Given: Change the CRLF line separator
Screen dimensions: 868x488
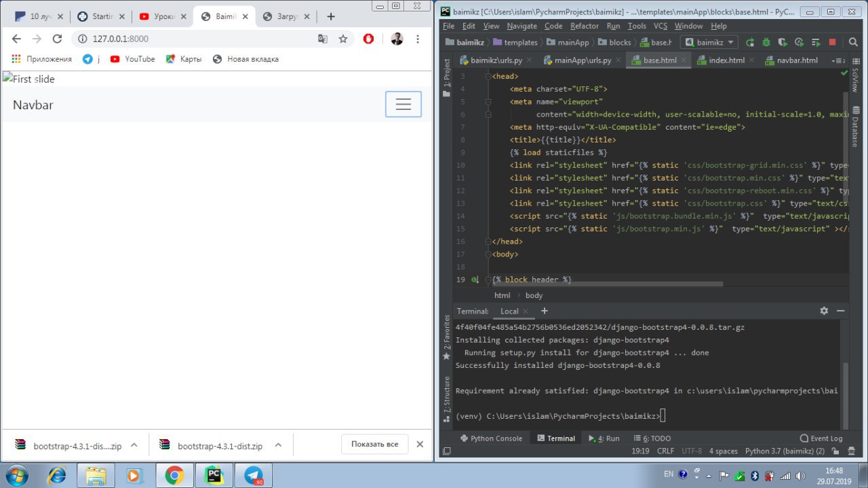Looking at the screenshot, I should 665,451.
